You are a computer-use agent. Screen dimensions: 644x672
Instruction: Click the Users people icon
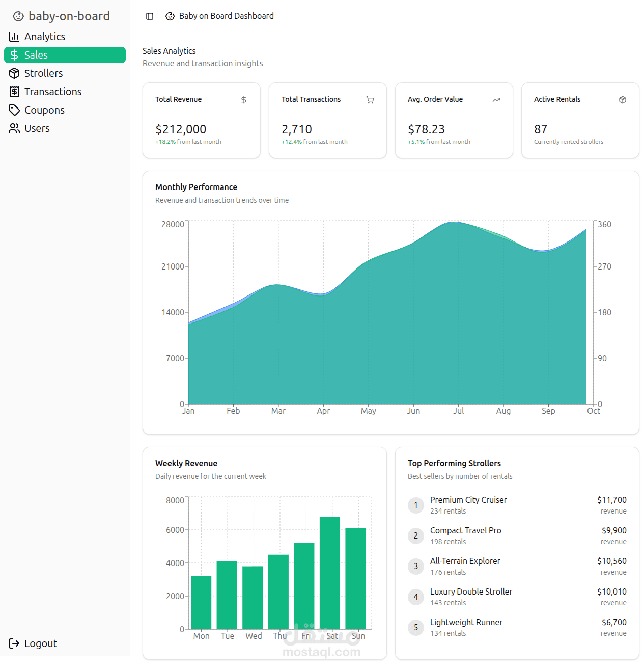pos(14,128)
